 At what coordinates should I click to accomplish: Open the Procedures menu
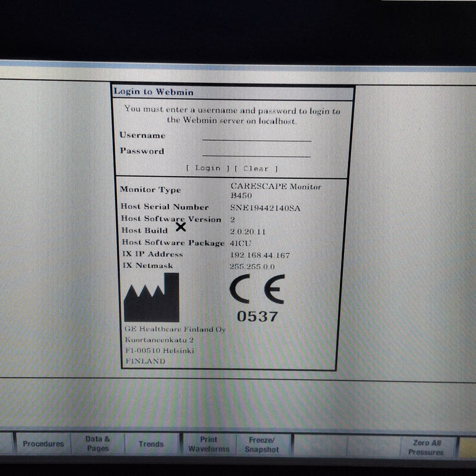click(x=44, y=443)
